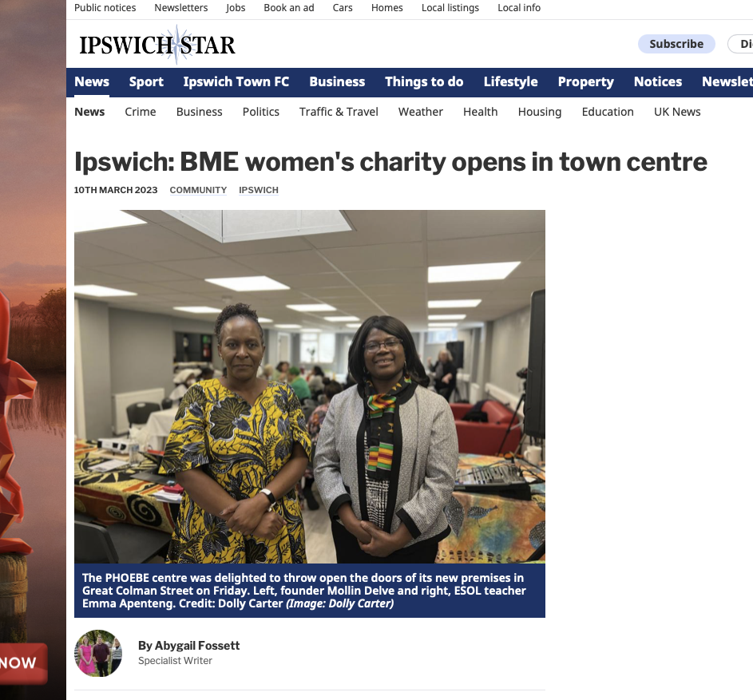Open the Crime sub-section
753x700 pixels.
[x=141, y=112]
